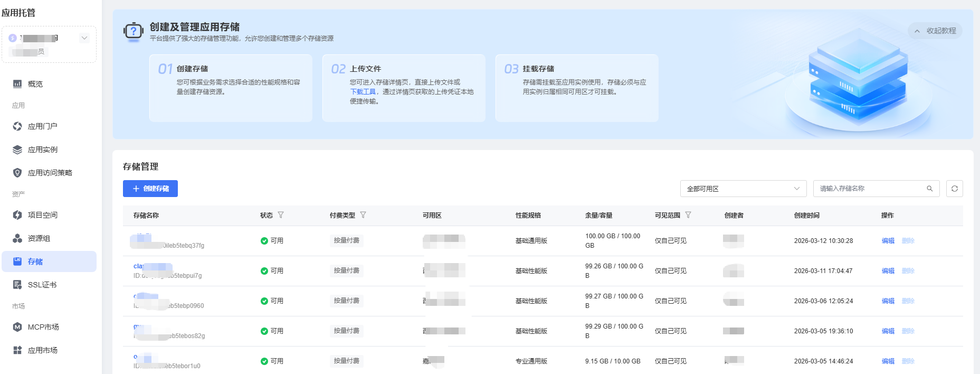Filter by 付费类型 column funnel

363,215
